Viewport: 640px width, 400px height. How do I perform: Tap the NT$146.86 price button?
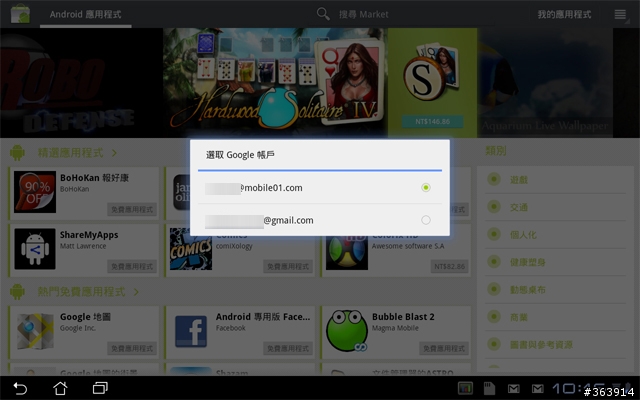pos(432,122)
